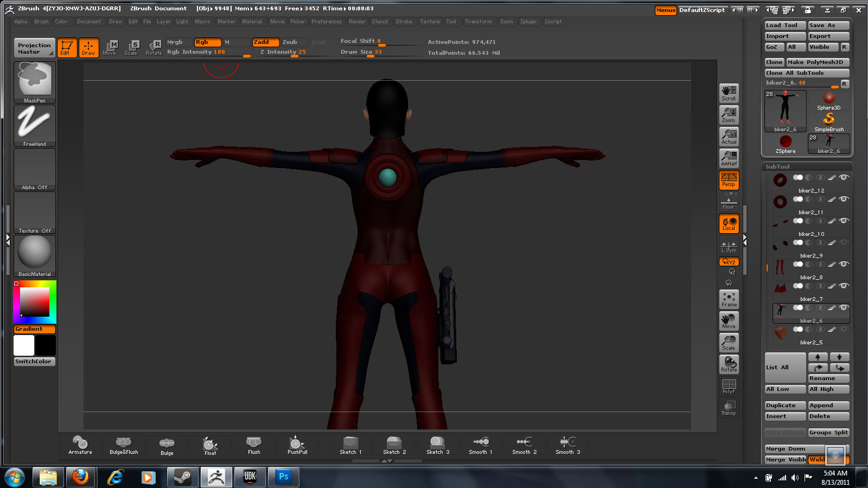Open Projection Master
This screenshot has height=488, width=868.
tap(34, 48)
